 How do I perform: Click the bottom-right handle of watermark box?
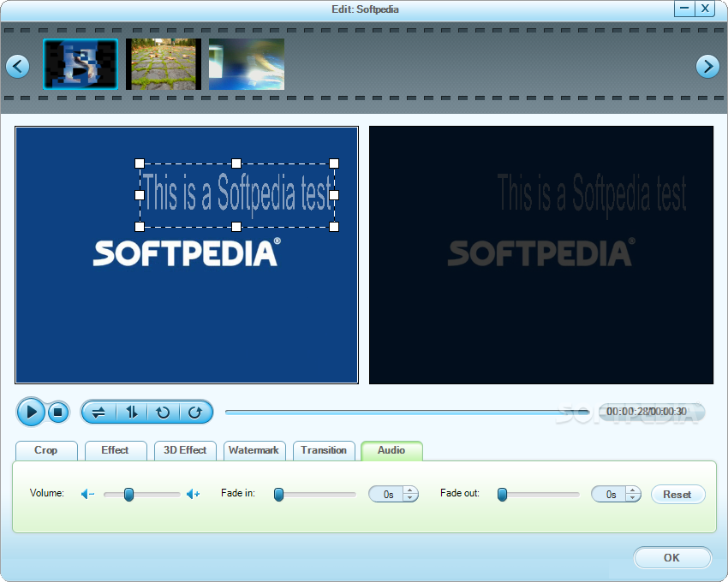click(334, 227)
